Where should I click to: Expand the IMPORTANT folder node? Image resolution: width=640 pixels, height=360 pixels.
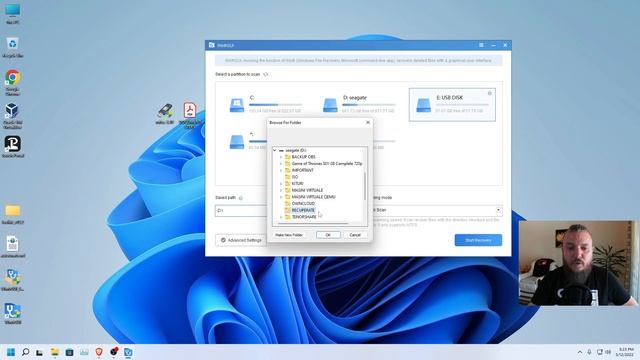tap(281, 170)
